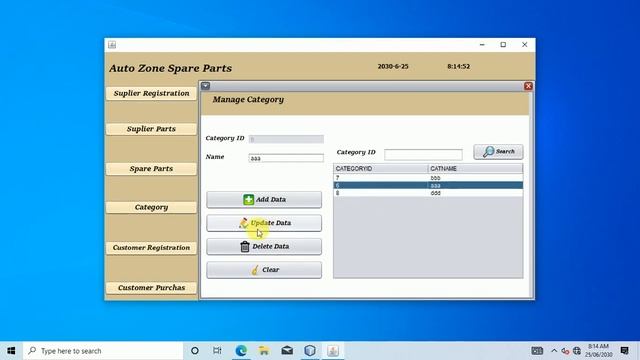
Task: Click the Clear button
Action: [x=264, y=270]
